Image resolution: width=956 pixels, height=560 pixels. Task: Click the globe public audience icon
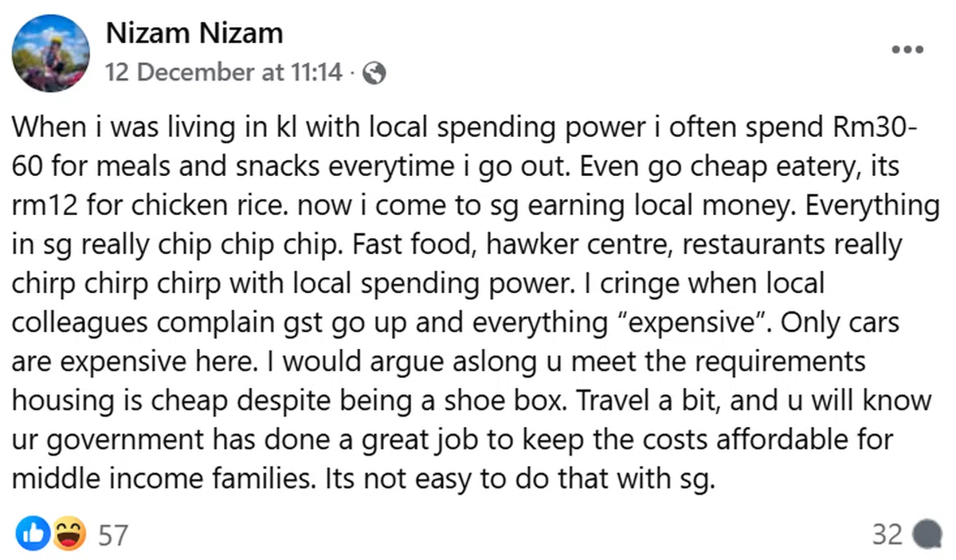click(x=374, y=74)
